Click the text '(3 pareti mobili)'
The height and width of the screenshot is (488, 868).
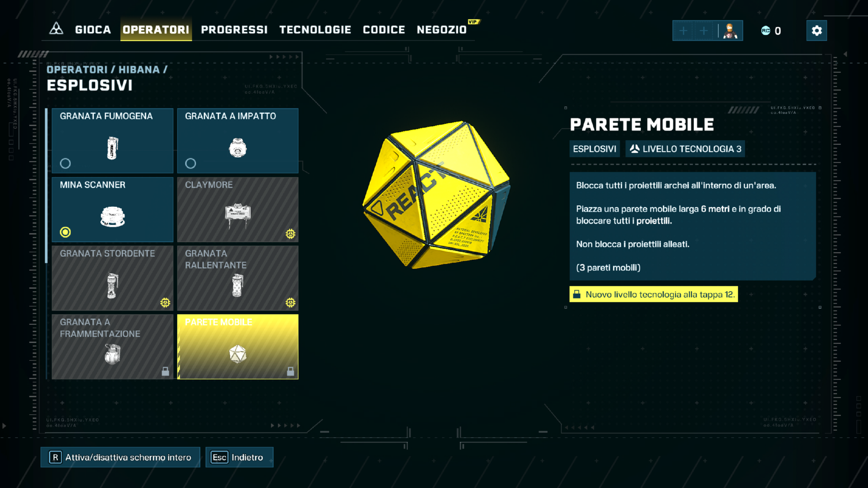pyautogui.click(x=608, y=268)
